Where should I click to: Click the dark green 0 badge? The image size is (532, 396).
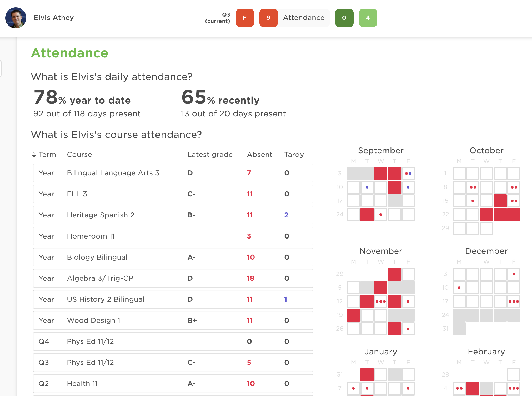click(x=344, y=18)
